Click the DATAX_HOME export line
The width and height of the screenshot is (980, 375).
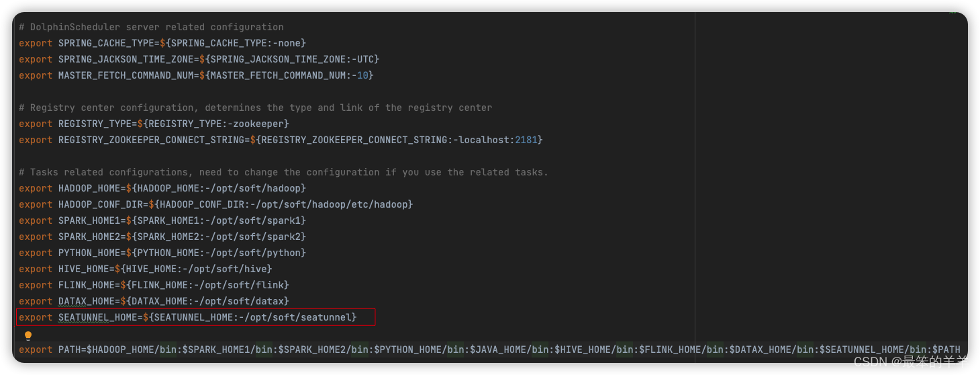[154, 301]
